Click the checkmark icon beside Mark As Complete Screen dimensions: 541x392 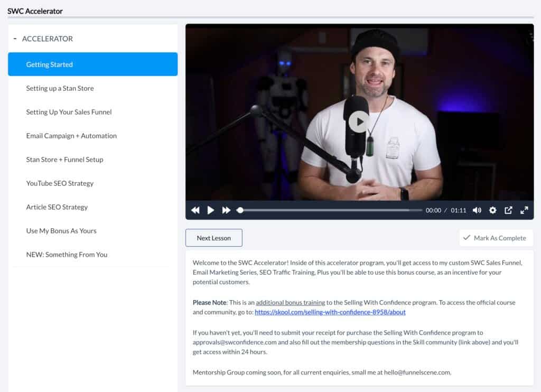467,237
